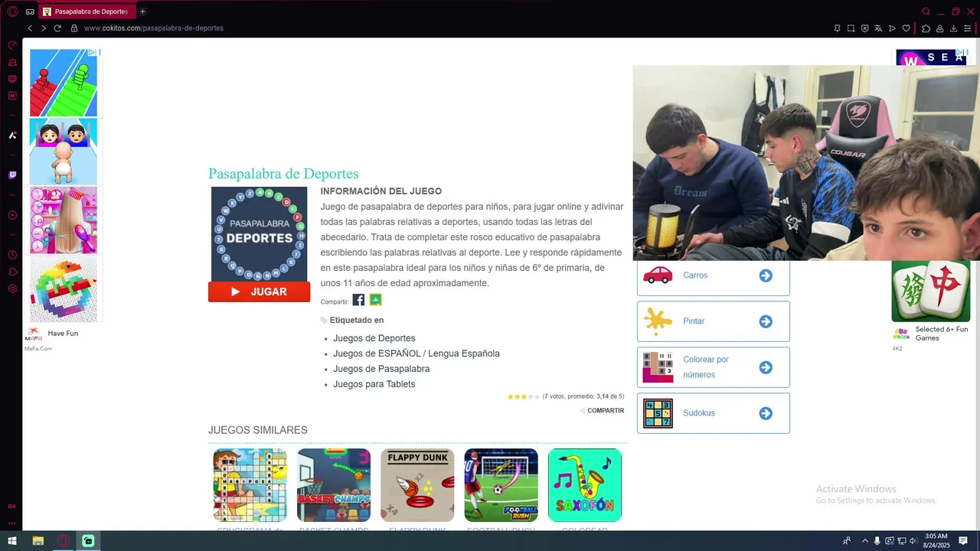Open Easy Setup sliders icon

click(968, 28)
